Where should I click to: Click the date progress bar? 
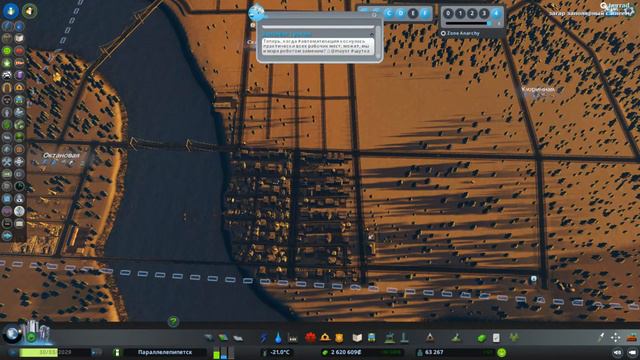click(x=55, y=352)
